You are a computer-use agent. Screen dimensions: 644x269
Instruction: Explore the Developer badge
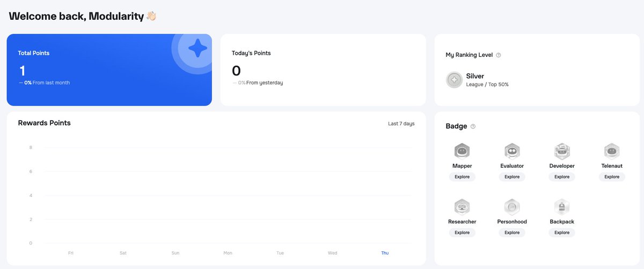[562, 177]
